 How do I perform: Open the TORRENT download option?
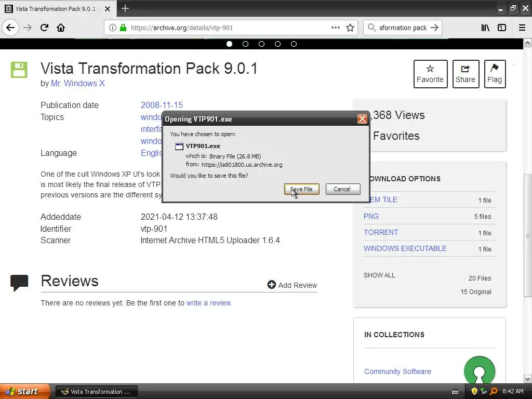[381, 232]
